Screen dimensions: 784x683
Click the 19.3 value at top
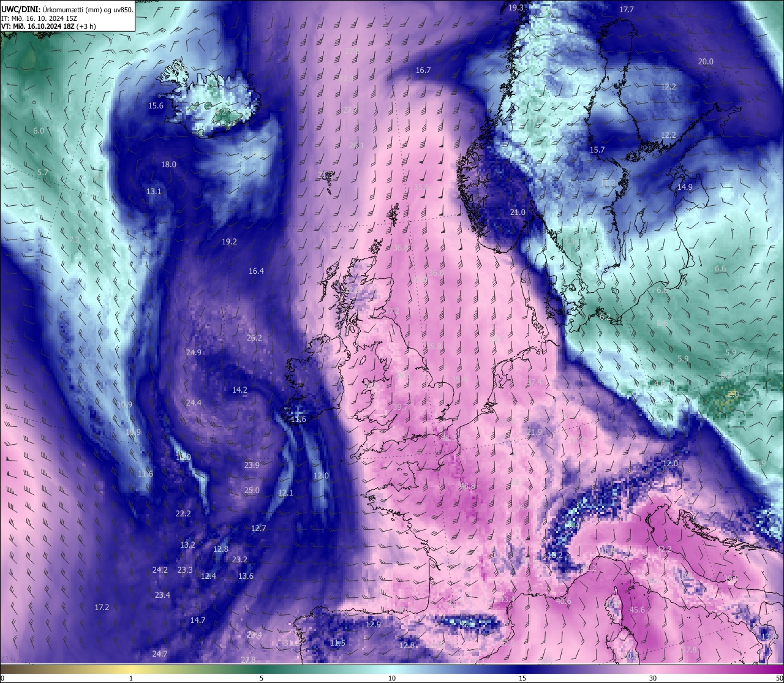tap(516, 8)
